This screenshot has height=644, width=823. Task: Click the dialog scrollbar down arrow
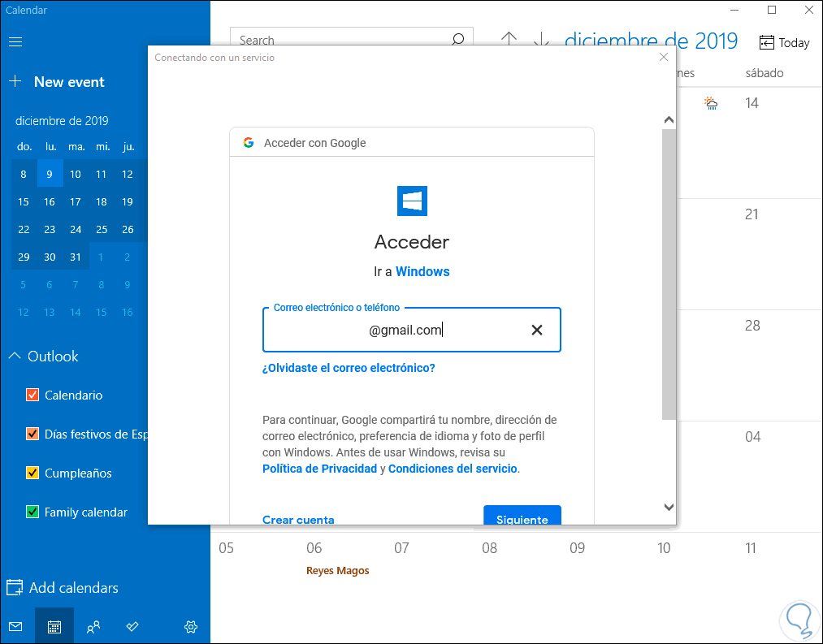[x=669, y=507]
